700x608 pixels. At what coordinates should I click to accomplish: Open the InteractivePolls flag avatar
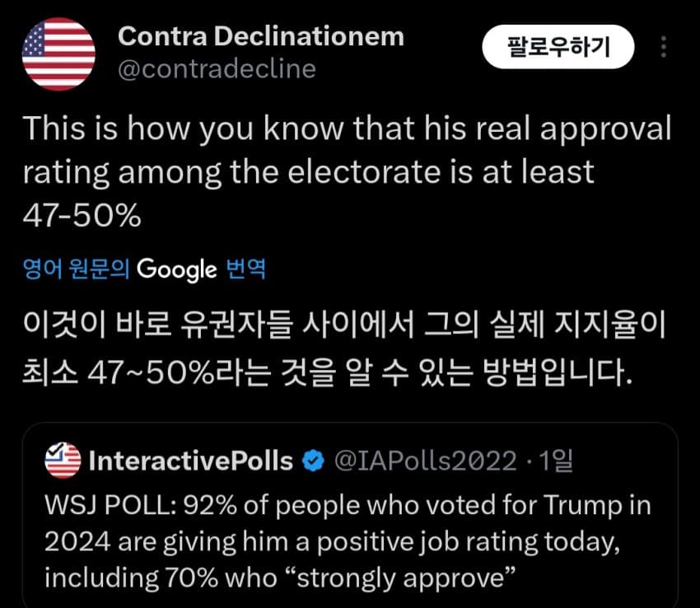point(62,460)
